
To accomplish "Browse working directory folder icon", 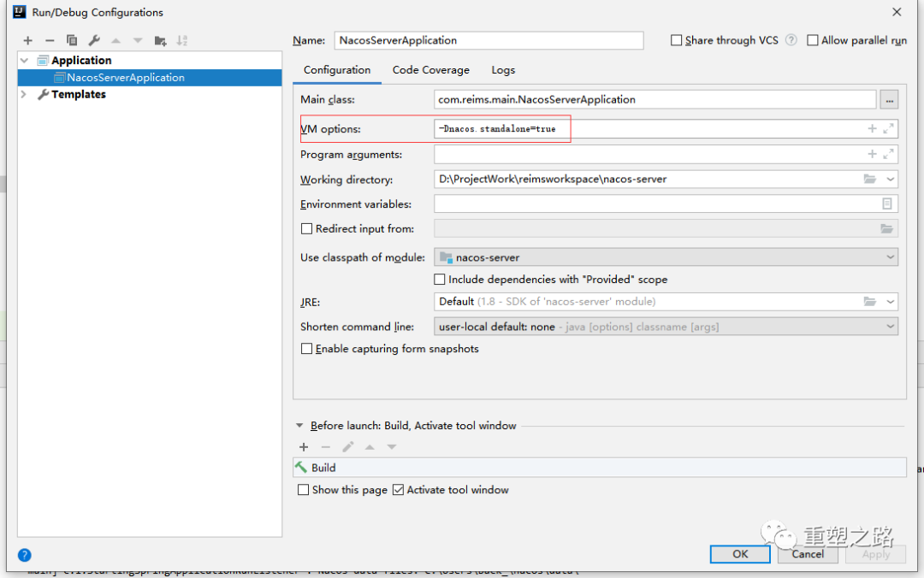I will pos(870,179).
